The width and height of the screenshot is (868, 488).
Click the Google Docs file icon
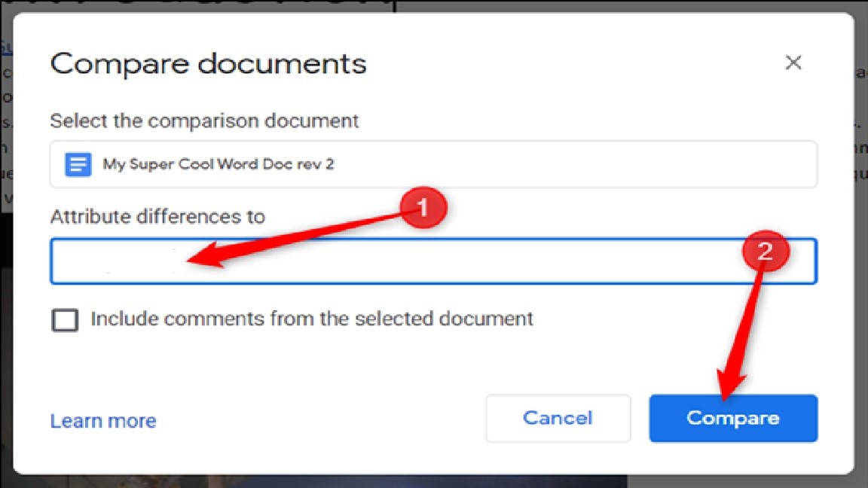pos(78,164)
